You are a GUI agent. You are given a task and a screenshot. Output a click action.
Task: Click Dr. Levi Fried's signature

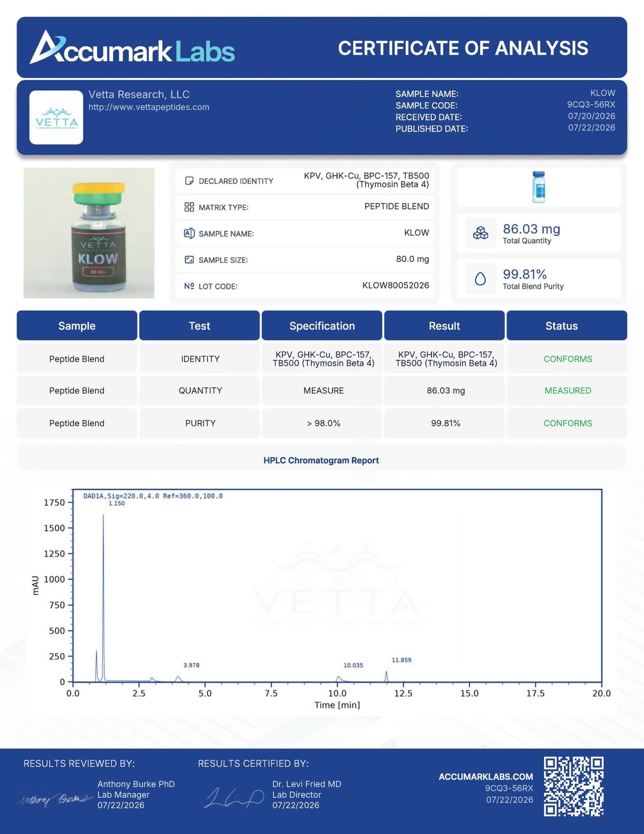click(234, 797)
